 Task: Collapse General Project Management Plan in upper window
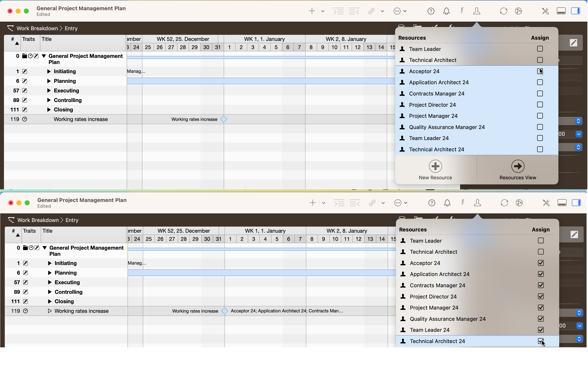click(x=44, y=56)
